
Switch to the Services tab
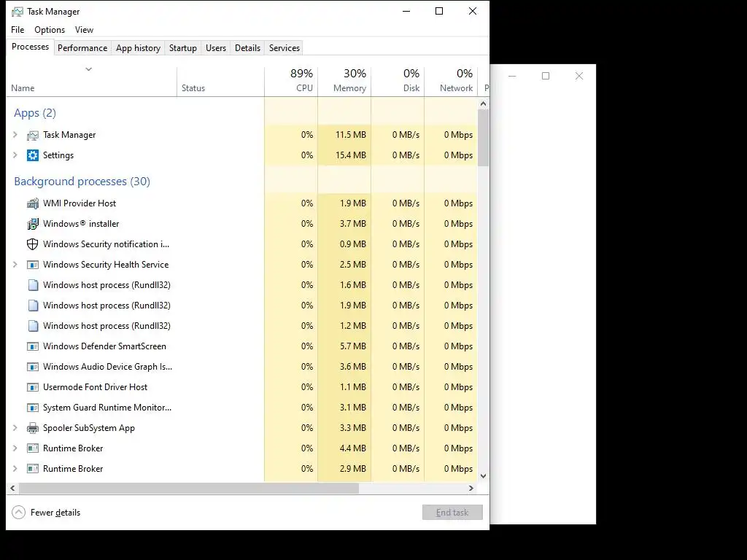[285, 48]
